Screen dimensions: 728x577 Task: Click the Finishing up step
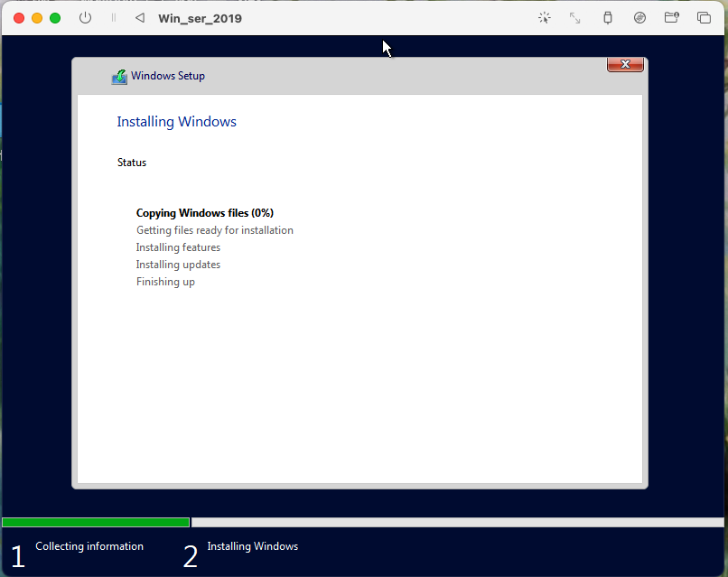point(165,282)
